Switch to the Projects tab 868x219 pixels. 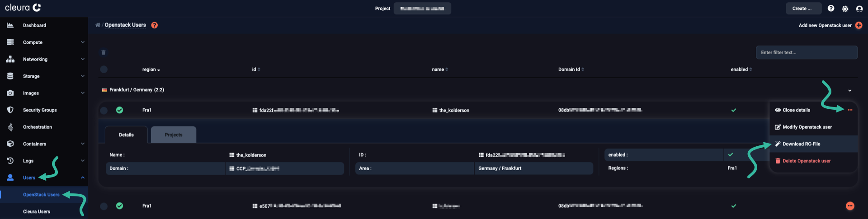tap(174, 135)
